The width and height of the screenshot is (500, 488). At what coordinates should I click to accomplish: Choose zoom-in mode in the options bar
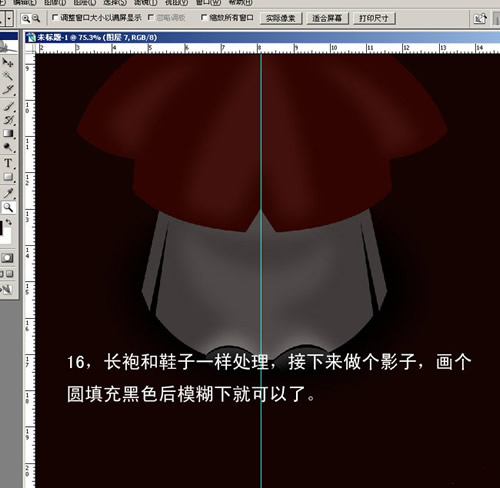(x=25, y=19)
